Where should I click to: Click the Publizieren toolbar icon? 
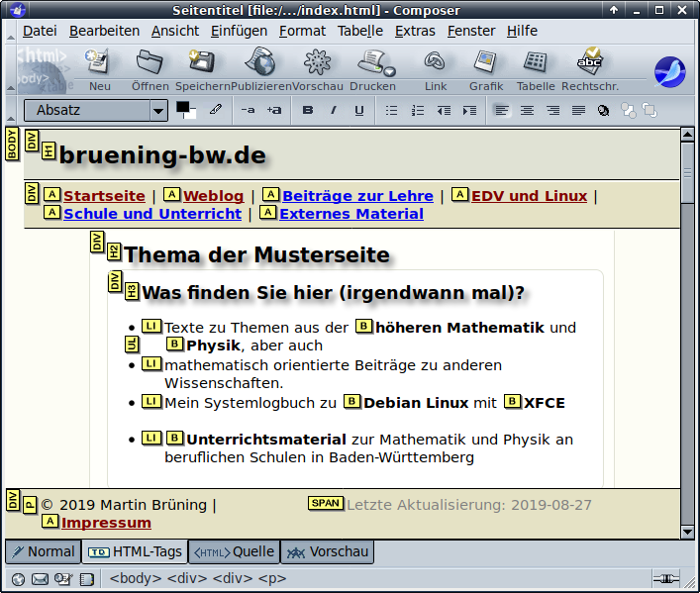click(x=260, y=63)
